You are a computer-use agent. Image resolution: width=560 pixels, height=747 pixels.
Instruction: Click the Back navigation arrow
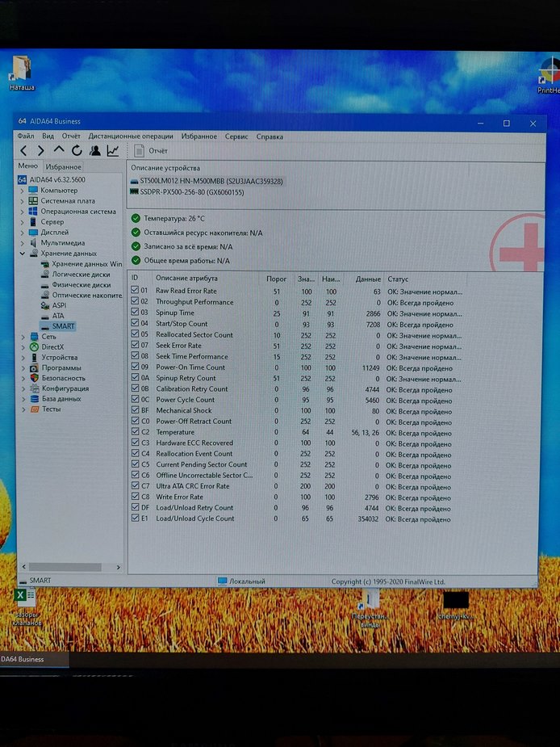[23, 150]
